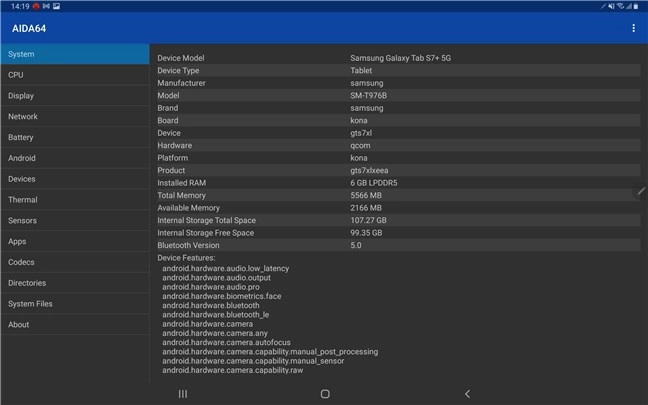Image resolution: width=648 pixels, height=405 pixels.
Task: Select the Installed RAM value 6 GB LPDDR5
Action: (x=374, y=183)
